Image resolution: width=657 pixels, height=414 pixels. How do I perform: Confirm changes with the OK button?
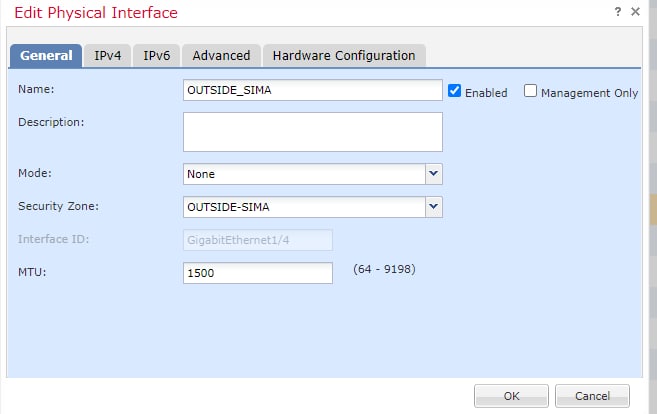(x=511, y=396)
